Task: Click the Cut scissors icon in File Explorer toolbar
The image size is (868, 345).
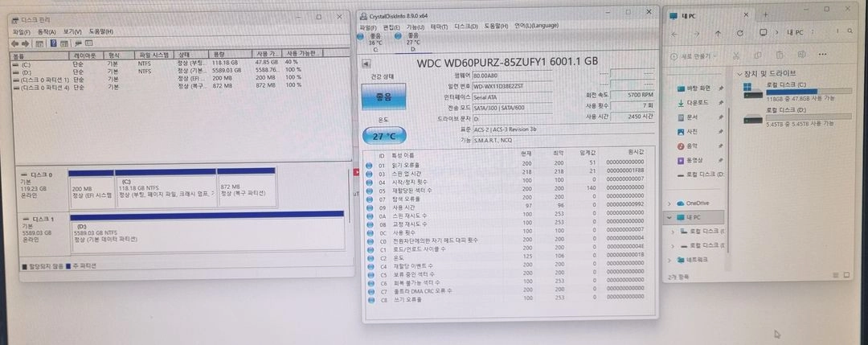Action: click(x=736, y=55)
